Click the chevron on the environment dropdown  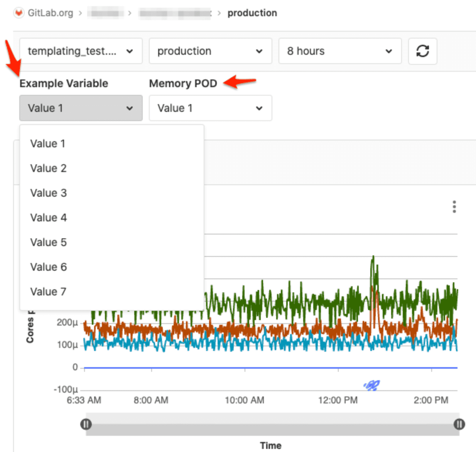click(x=259, y=51)
